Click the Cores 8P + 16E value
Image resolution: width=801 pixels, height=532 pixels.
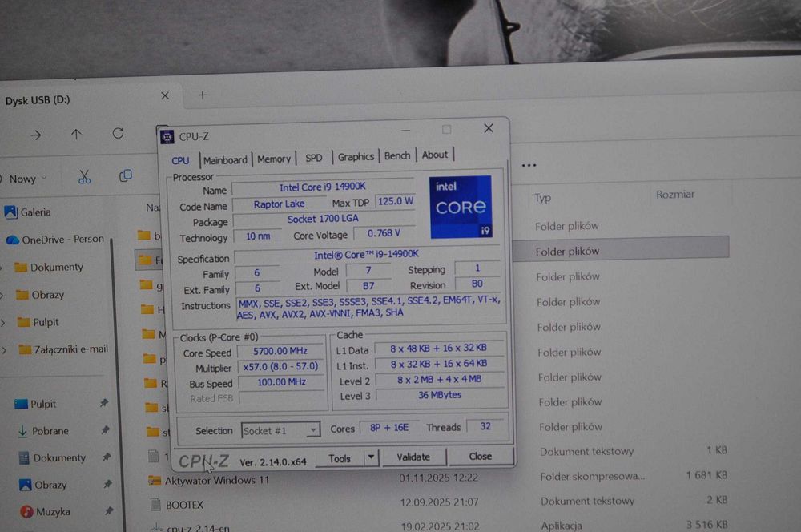pos(388,427)
